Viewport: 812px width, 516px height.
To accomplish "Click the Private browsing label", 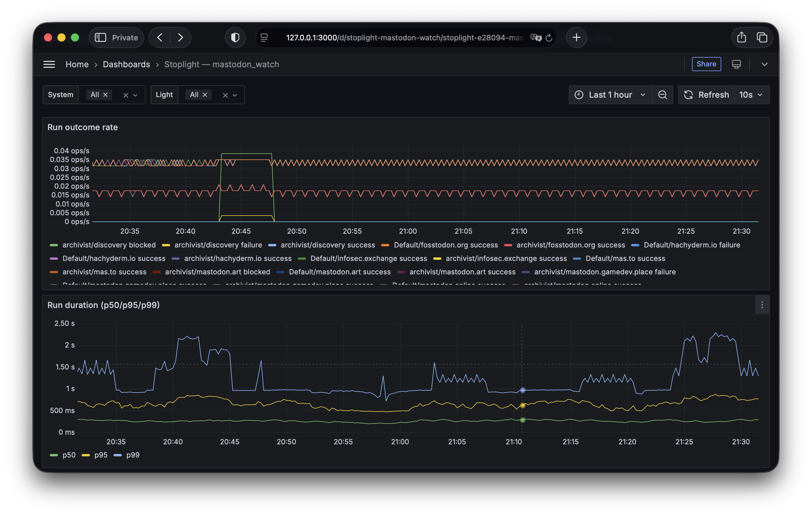I will tap(125, 37).
